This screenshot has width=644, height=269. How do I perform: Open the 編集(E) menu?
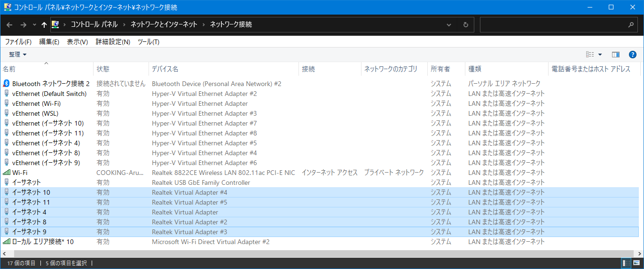coord(49,42)
